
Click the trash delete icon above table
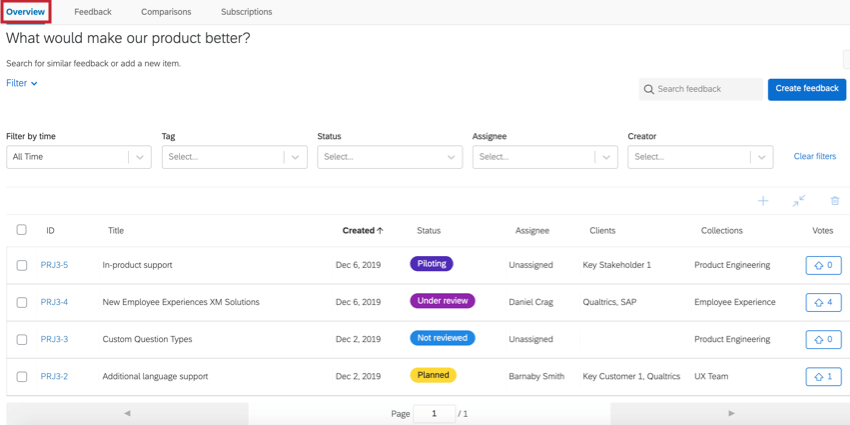click(x=835, y=201)
